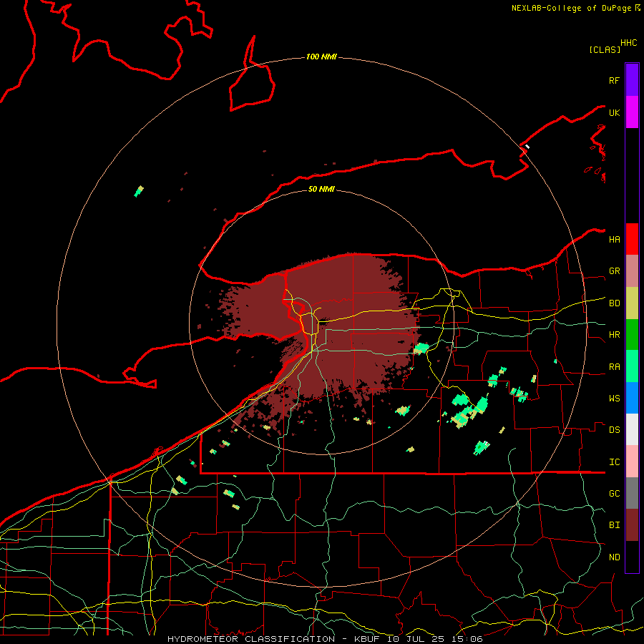
Task: Click the 50 NMI range ring label
Action: [321, 189]
